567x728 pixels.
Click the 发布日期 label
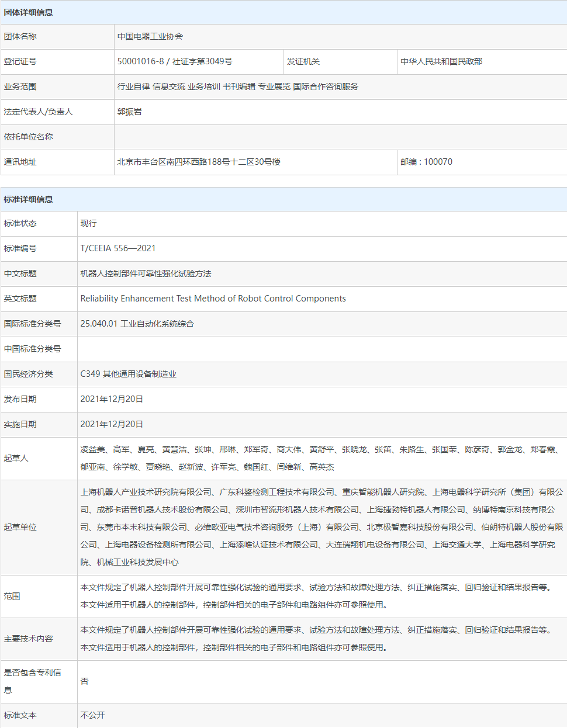[20, 399]
